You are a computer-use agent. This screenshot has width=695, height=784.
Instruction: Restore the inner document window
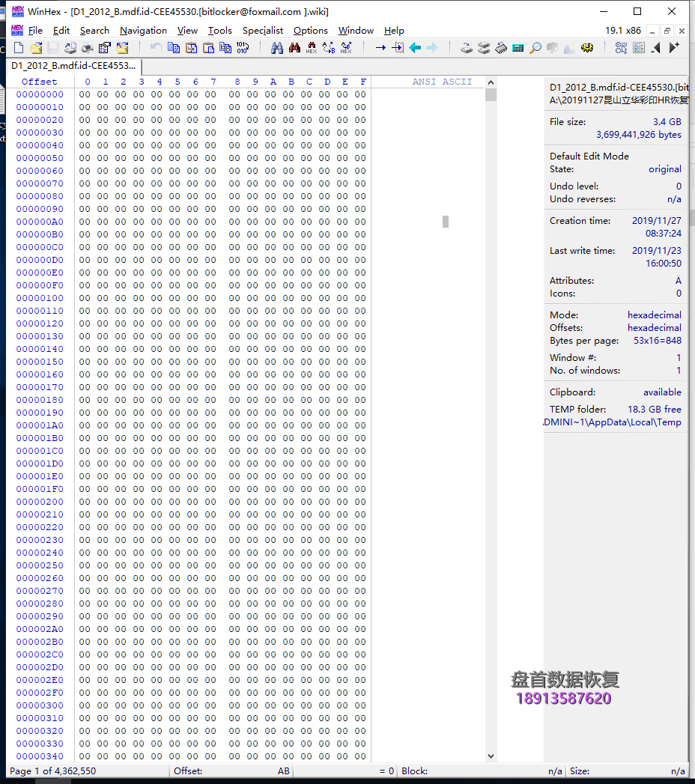[x=667, y=31]
